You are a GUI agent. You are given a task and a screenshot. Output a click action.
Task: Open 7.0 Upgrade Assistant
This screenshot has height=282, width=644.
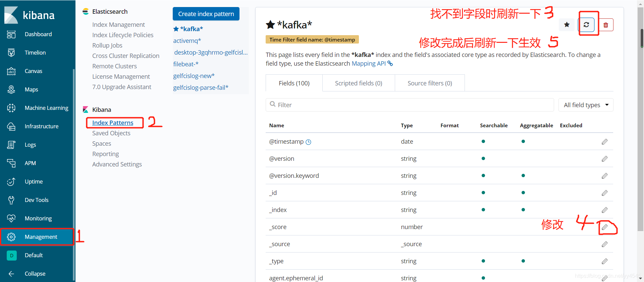tap(122, 87)
